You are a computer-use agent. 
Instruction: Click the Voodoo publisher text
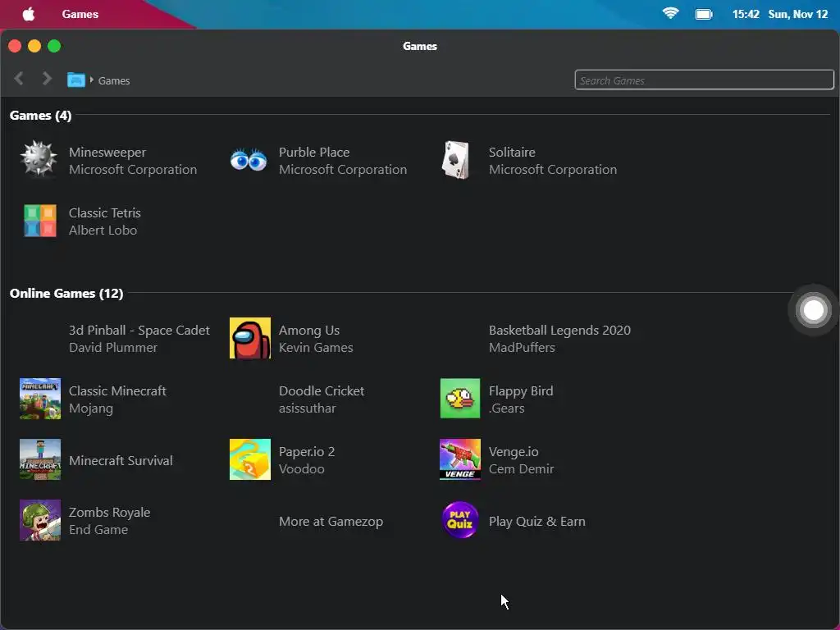click(x=302, y=469)
